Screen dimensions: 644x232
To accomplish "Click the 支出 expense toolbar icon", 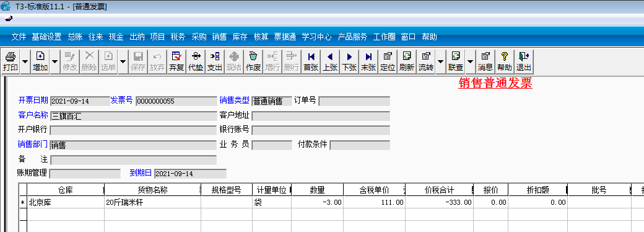I will coord(215,61).
